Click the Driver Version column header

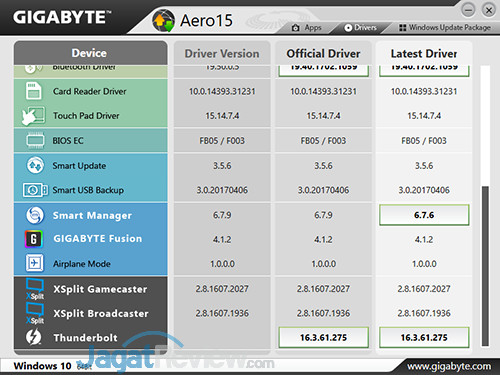(x=222, y=53)
